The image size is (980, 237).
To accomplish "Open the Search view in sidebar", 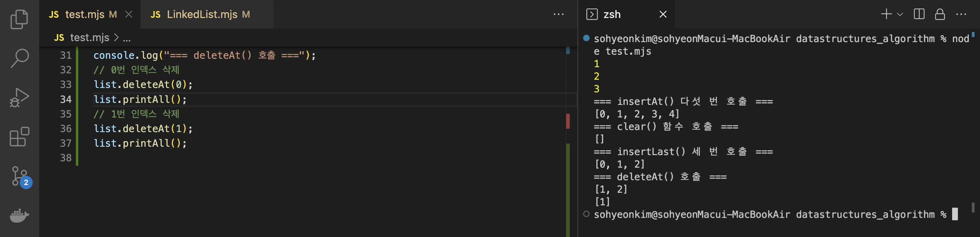I will click(19, 58).
